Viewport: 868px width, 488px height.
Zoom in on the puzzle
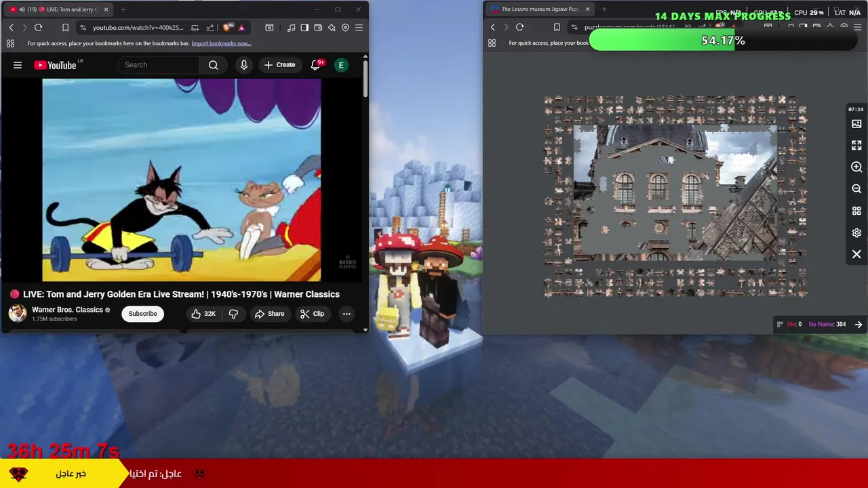(856, 167)
